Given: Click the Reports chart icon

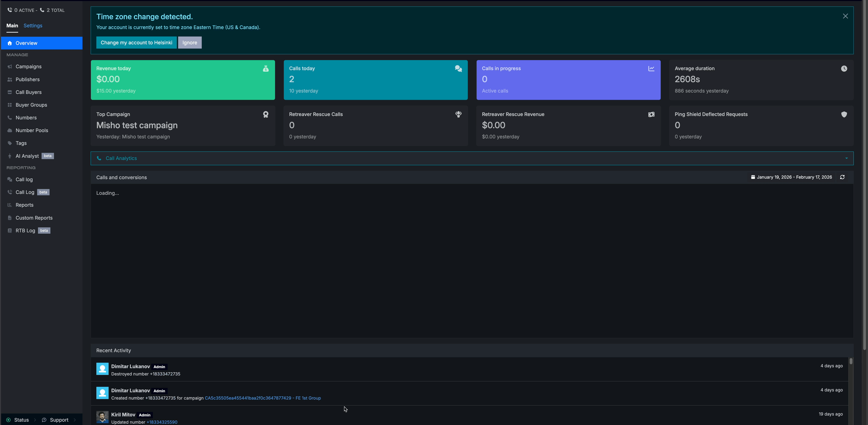Looking at the screenshot, I should pyautogui.click(x=10, y=205).
